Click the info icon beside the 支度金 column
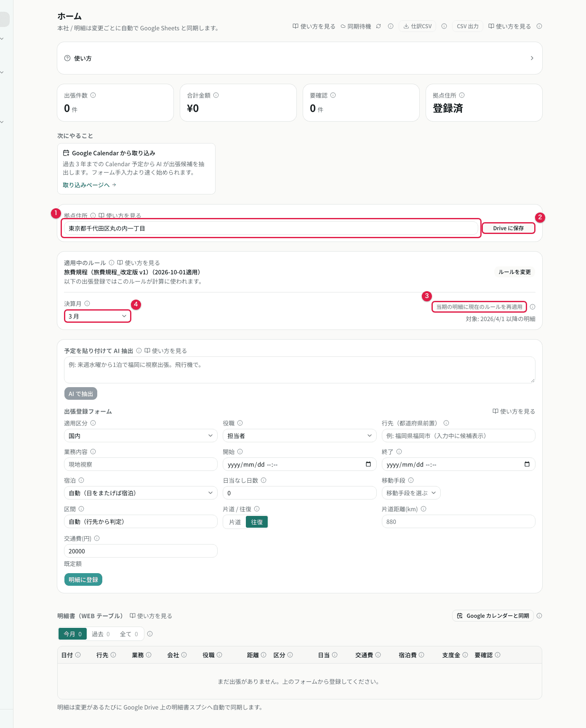Viewport: 586px width, 728px height. tap(465, 655)
